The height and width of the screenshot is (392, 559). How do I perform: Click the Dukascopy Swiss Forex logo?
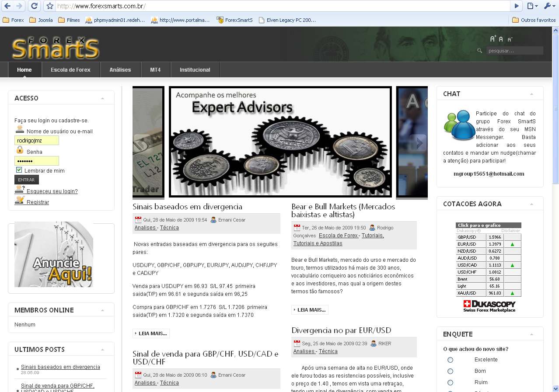coord(489,306)
